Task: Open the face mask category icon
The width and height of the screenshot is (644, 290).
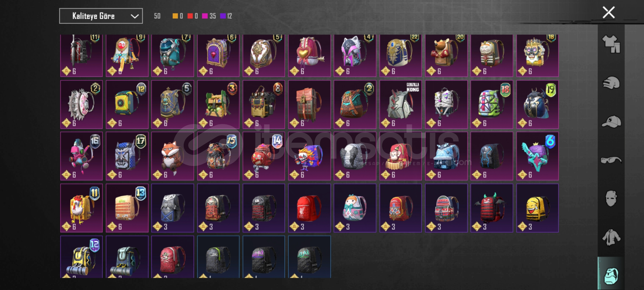Action: (611, 198)
